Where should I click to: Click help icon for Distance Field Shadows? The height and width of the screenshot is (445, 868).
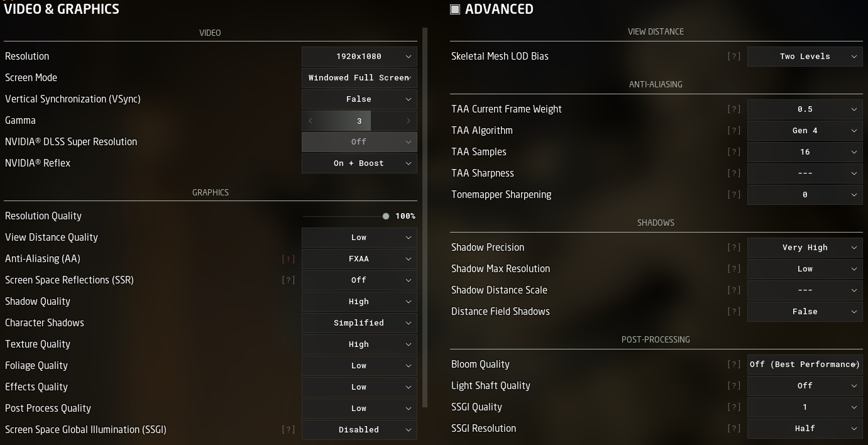733,312
